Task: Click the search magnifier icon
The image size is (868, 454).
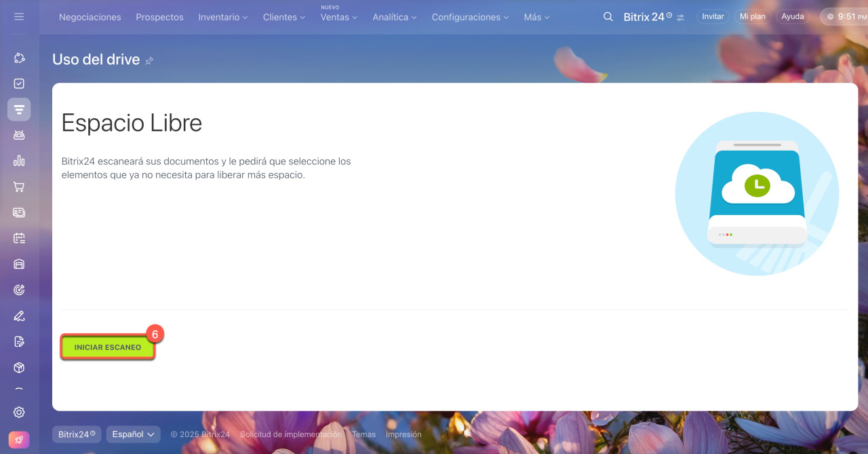Action: coord(608,17)
